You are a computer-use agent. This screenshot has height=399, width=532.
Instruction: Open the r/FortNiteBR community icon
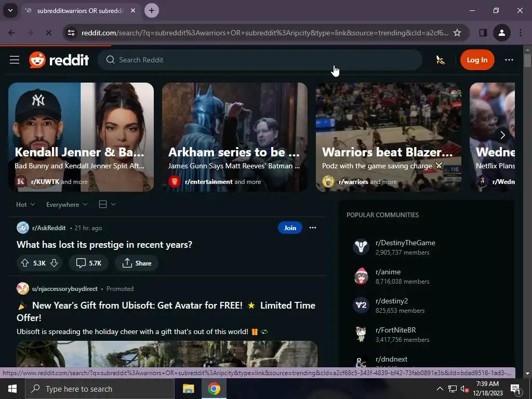(x=361, y=334)
